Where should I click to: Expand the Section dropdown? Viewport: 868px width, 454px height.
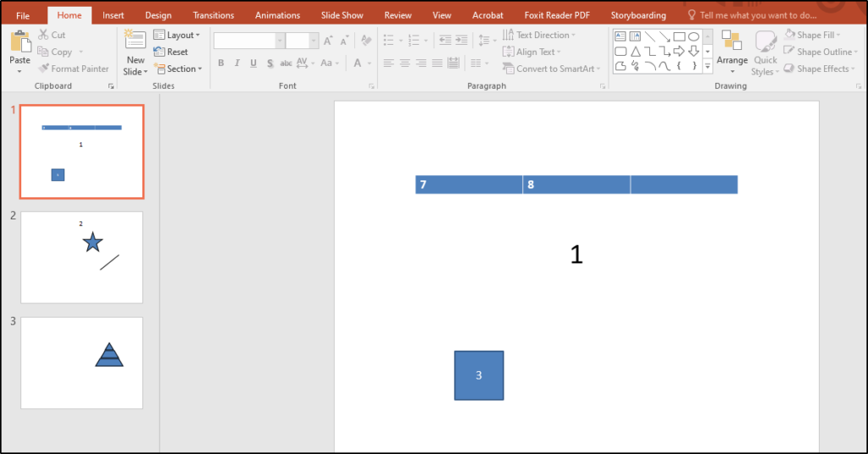pyautogui.click(x=178, y=69)
